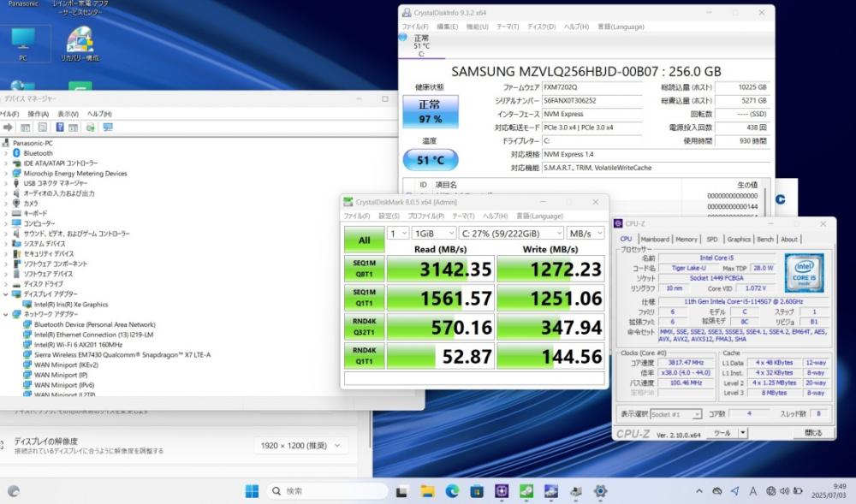This screenshot has height=504, width=856.
Task: Open Microsoft Store from the taskbar
Action: (477, 491)
